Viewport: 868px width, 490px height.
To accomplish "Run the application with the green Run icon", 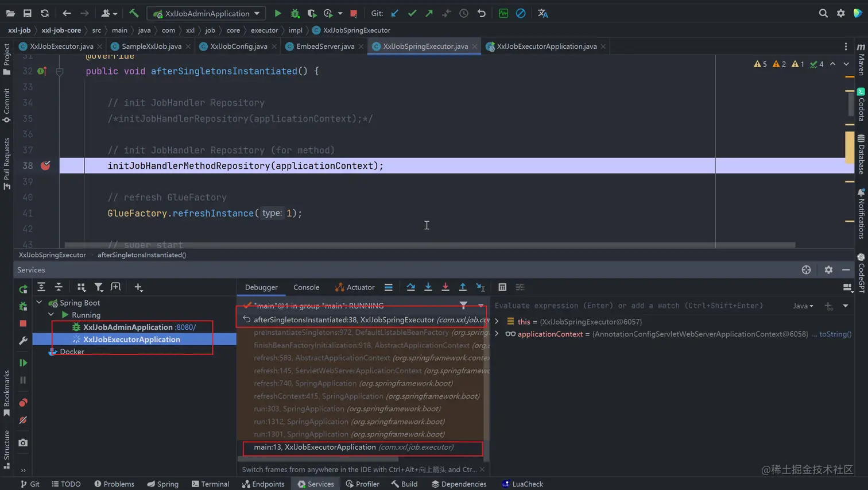I will pyautogui.click(x=277, y=13).
